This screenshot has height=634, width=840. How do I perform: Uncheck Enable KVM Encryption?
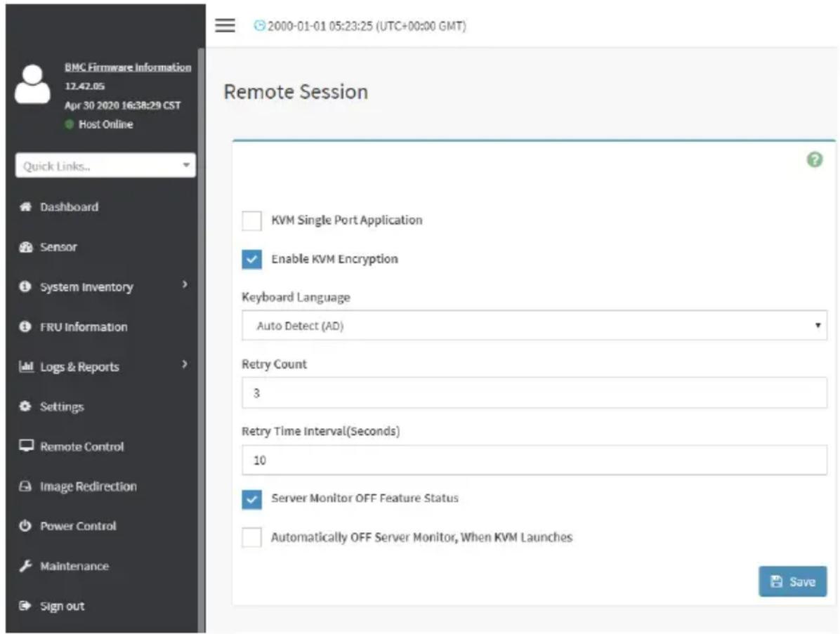(x=251, y=260)
